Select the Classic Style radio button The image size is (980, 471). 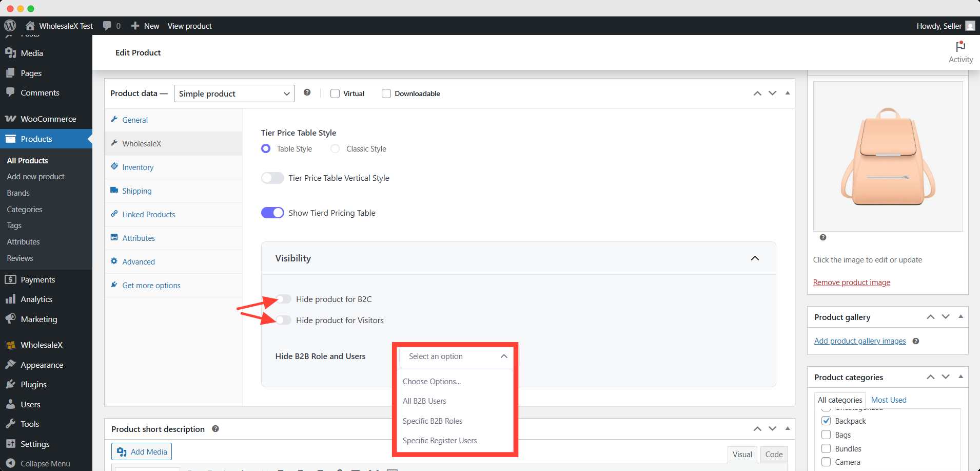pos(335,148)
